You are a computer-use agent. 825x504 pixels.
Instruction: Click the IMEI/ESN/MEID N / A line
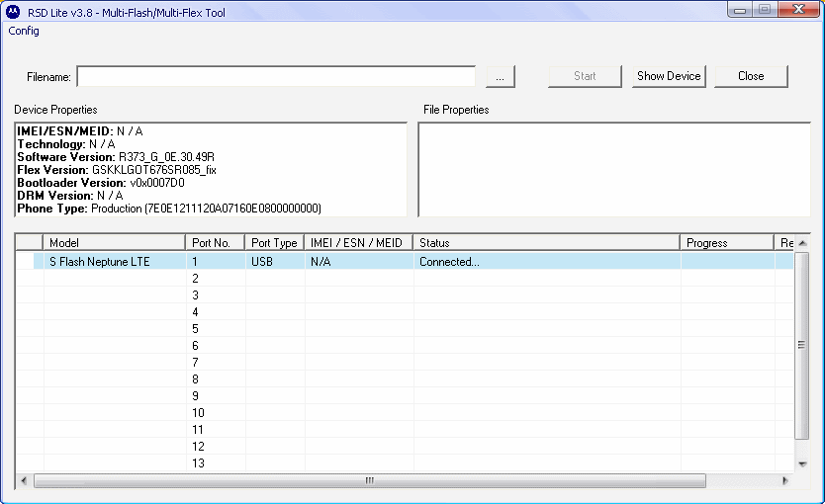80,131
